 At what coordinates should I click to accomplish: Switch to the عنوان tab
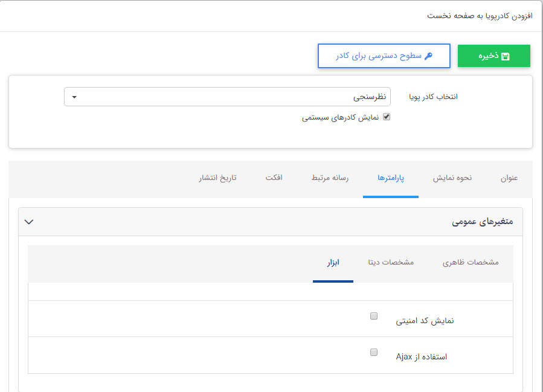click(x=509, y=178)
